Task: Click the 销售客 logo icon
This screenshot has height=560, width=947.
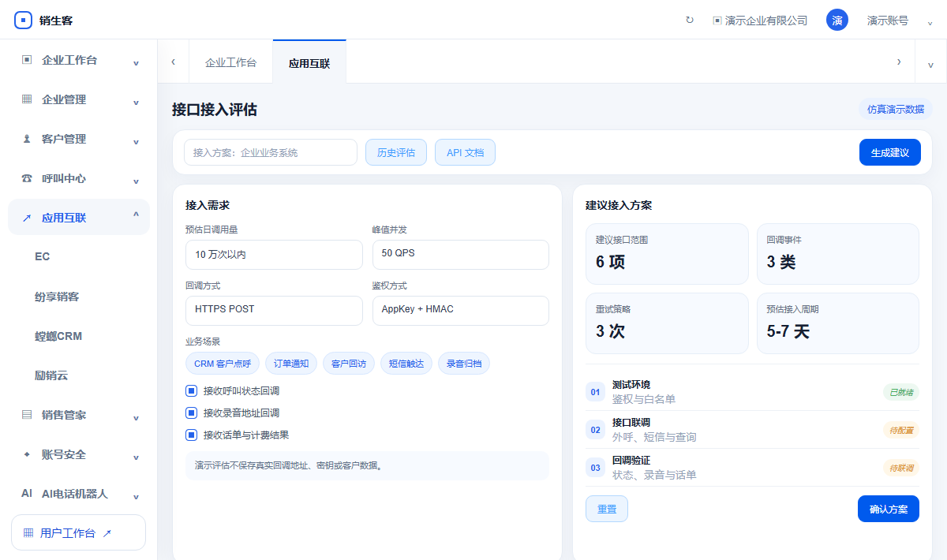Action: [x=24, y=21]
